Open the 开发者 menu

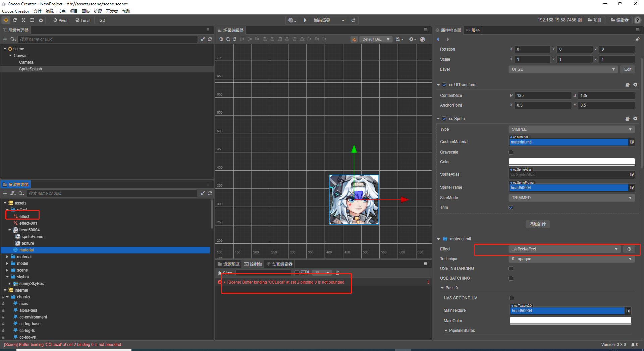(x=112, y=11)
